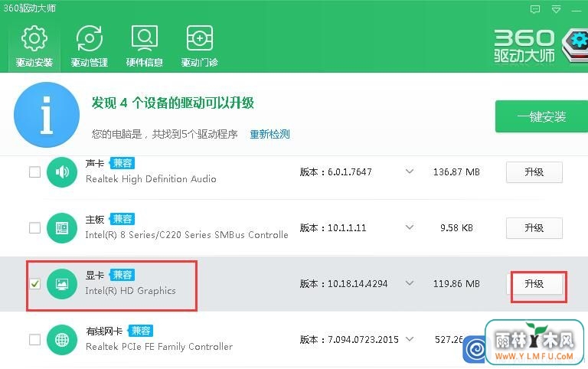Open the 驱动安装 gear tab
Screen dimensions: 588x369
[34, 47]
